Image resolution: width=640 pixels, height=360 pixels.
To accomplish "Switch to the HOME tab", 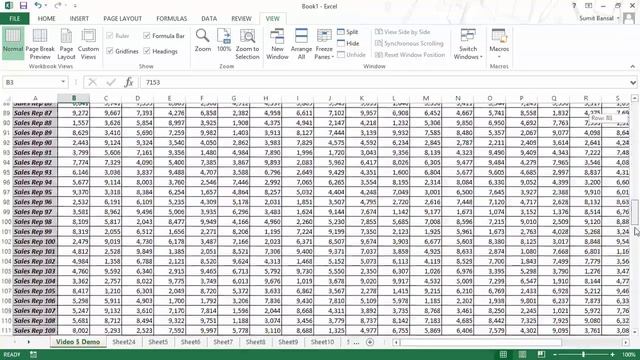I will pyautogui.click(x=47, y=18).
